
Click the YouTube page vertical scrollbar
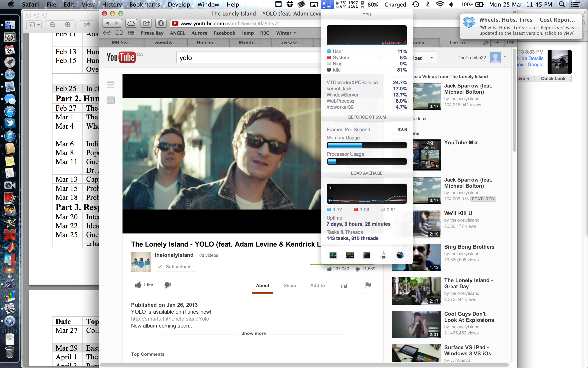click(514, 100)
